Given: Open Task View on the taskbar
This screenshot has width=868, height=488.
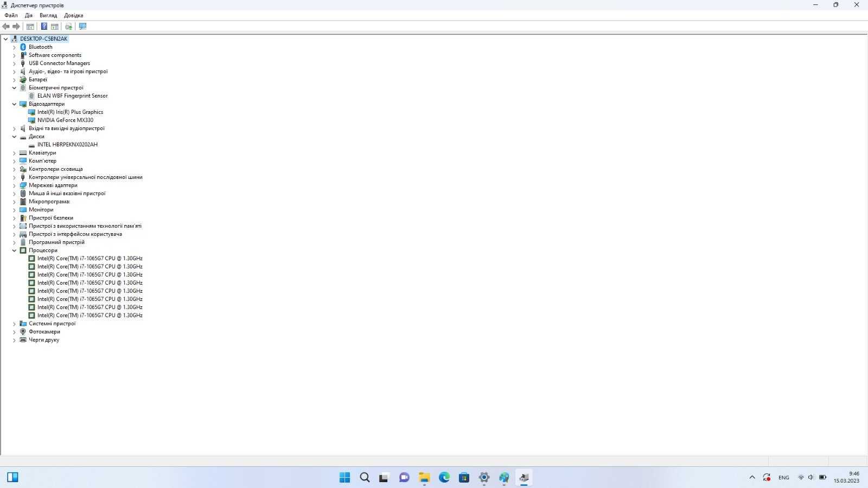Looking at the screenshot, I should 384,477.
